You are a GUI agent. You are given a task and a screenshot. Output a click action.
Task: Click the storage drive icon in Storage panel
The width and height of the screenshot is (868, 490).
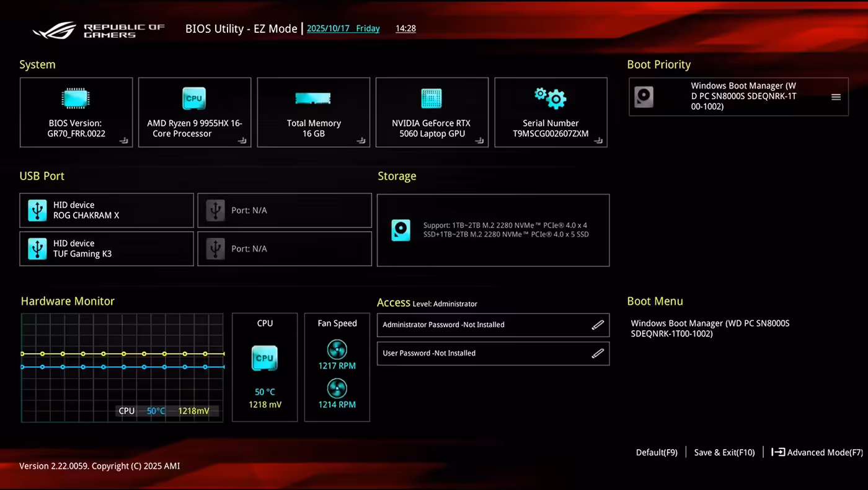[401, 230]
